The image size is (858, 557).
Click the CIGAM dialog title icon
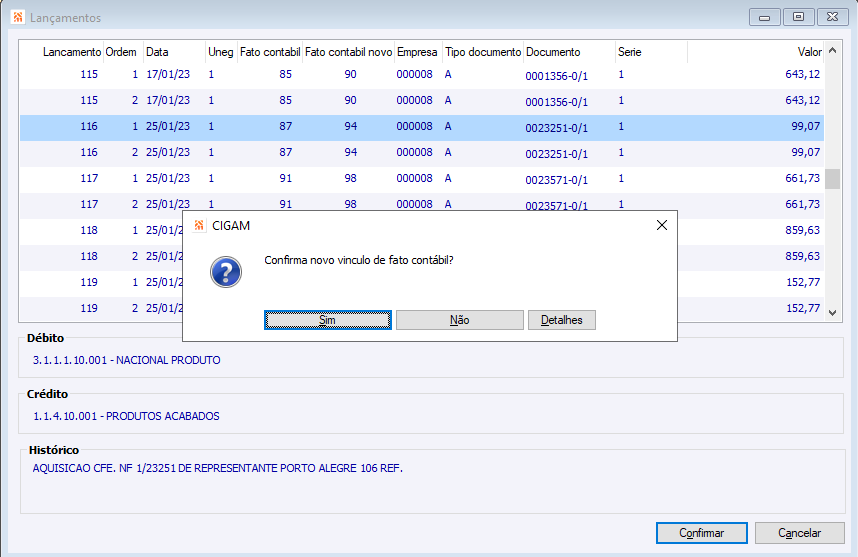199,225
